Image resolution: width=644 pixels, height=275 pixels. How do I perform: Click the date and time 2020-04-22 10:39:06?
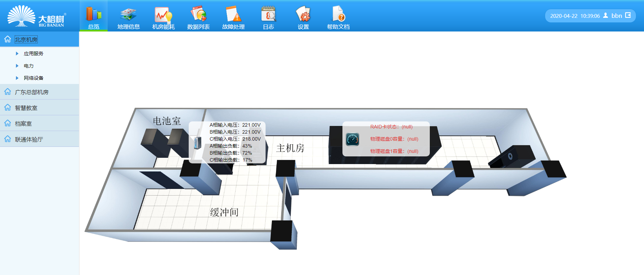(x=575, y=16)
